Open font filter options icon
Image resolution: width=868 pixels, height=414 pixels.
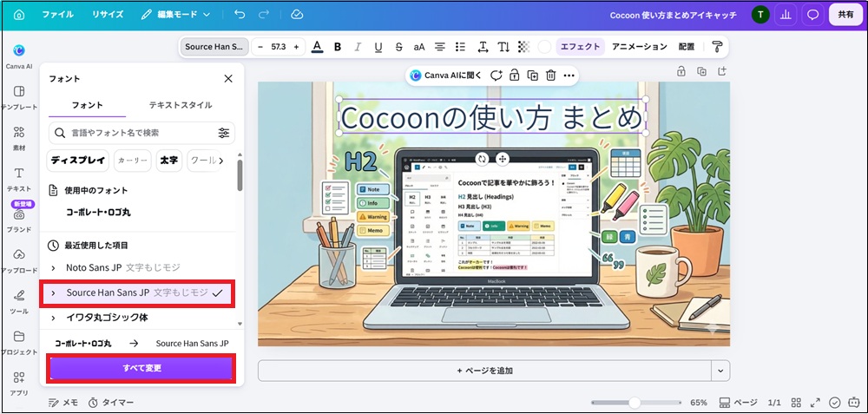coord(224,133)
